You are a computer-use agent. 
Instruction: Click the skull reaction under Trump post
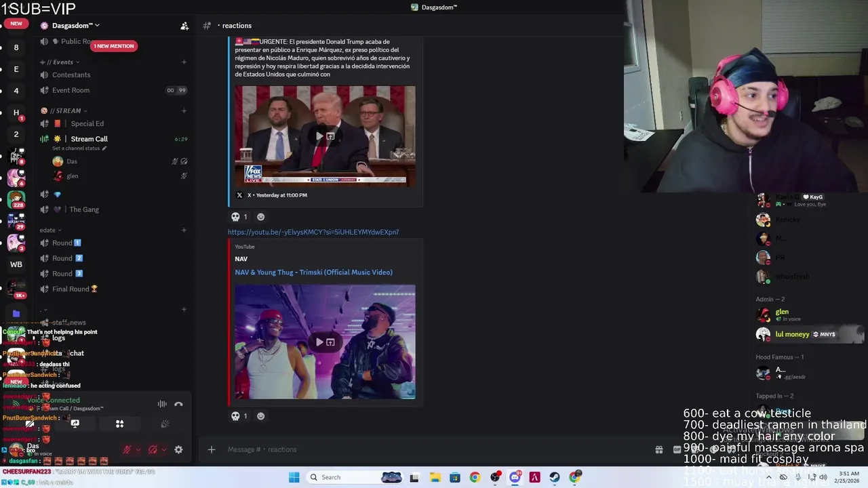tap(239, 217)
